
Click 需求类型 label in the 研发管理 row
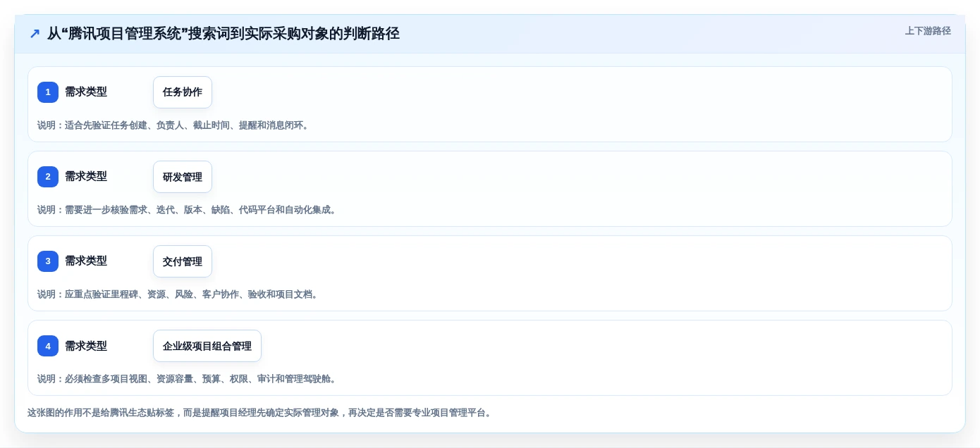tap(86, 176)
